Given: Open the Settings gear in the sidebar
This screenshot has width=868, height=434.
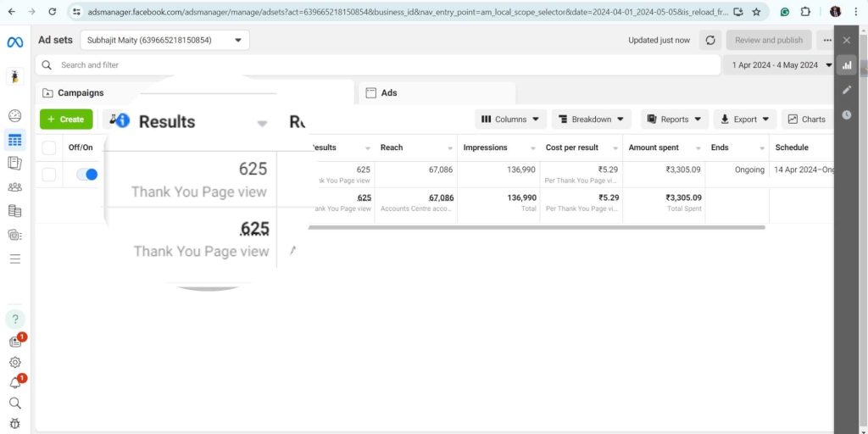Looking at the screenshot, I should pos(15,363).
